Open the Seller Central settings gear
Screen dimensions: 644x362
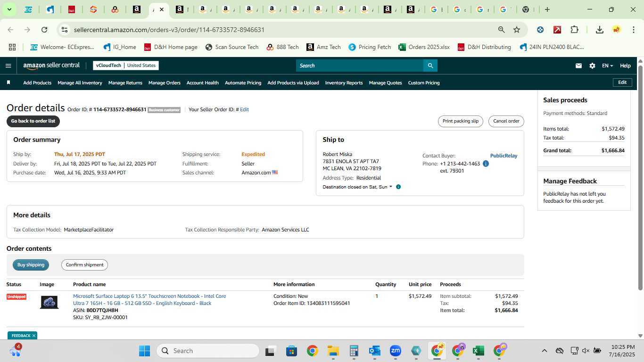click(x=592, y=66)
